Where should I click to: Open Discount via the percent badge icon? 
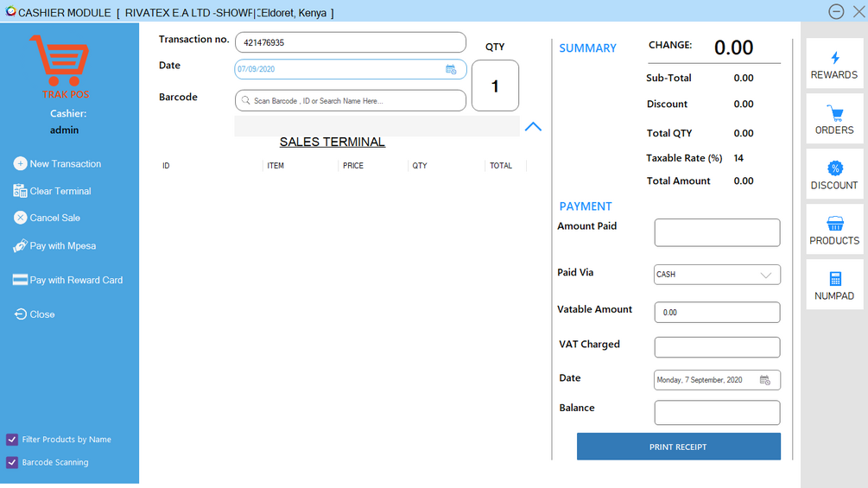pos(835,168)
